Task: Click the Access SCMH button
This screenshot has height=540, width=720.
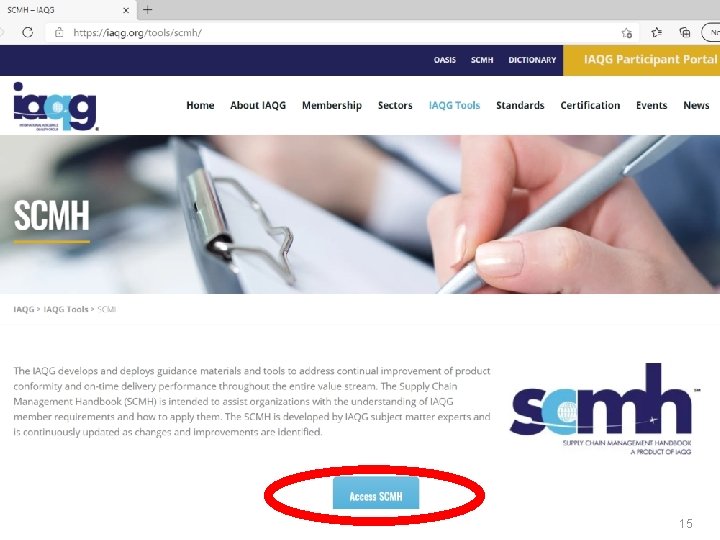Action: (376, 493)
